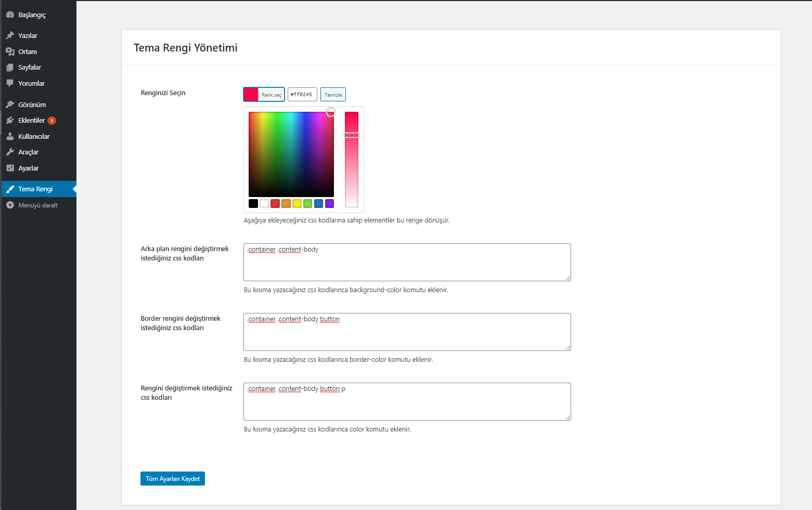Pick the blue palette swatch
812x510 pixels.
[319, 204]
